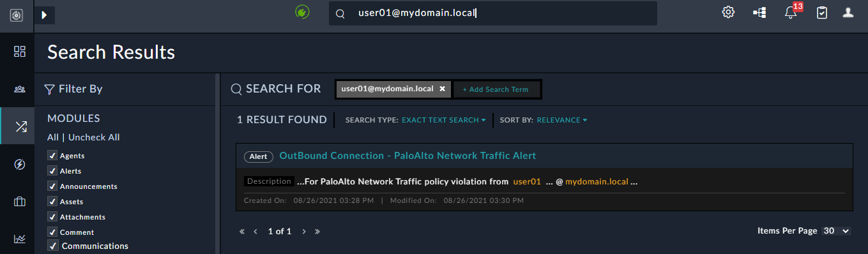The height and width of the screenshot is (254, 868).
Task: Open the shuffle arrows icon in sidebar
Action: [x=20, y=126]
